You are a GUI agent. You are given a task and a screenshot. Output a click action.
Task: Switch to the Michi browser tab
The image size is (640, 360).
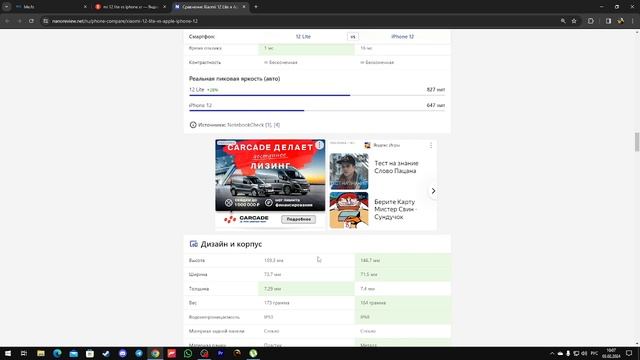point(51,7)
